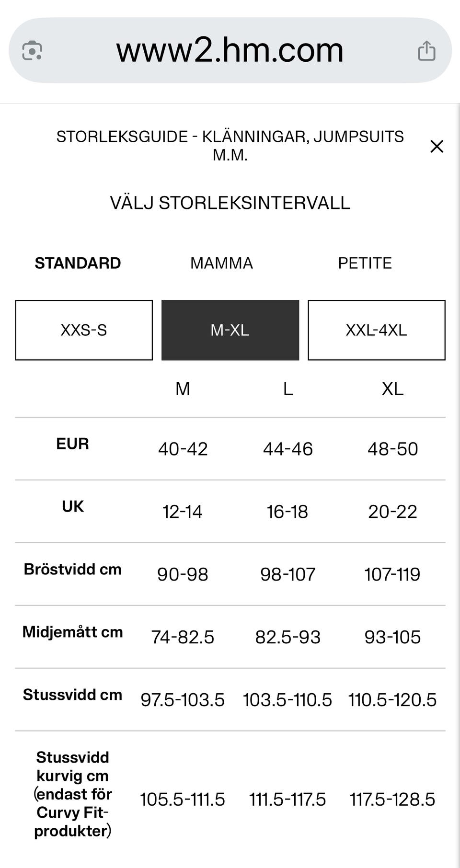Switch to the PETITE size tab

coord(365,263)
